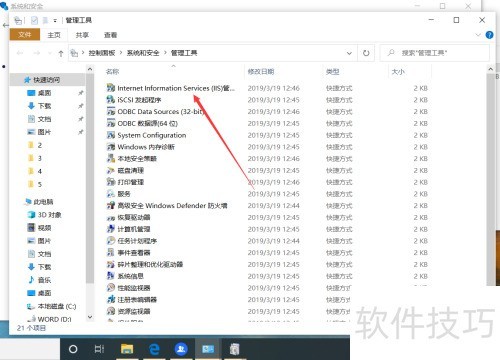Open Task View on the taskbar

[99, 349]
